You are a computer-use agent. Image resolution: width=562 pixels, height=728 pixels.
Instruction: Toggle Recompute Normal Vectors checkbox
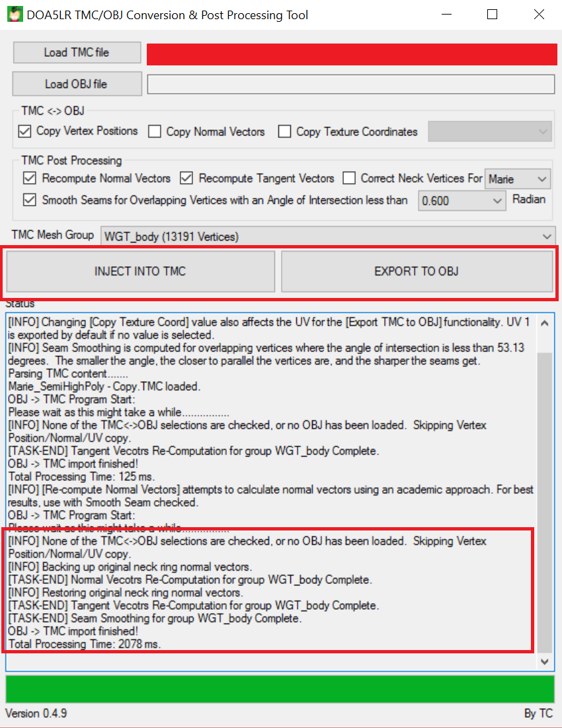[29, 178]
